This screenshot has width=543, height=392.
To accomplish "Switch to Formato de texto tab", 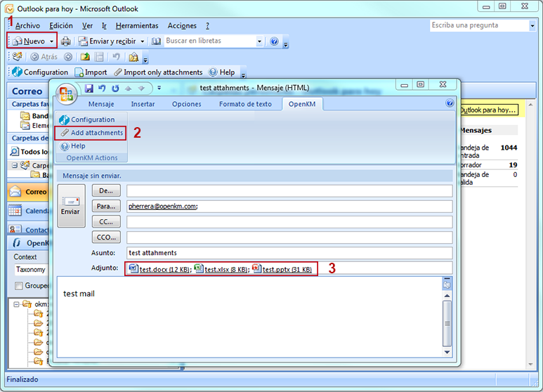I will (245, 104).
